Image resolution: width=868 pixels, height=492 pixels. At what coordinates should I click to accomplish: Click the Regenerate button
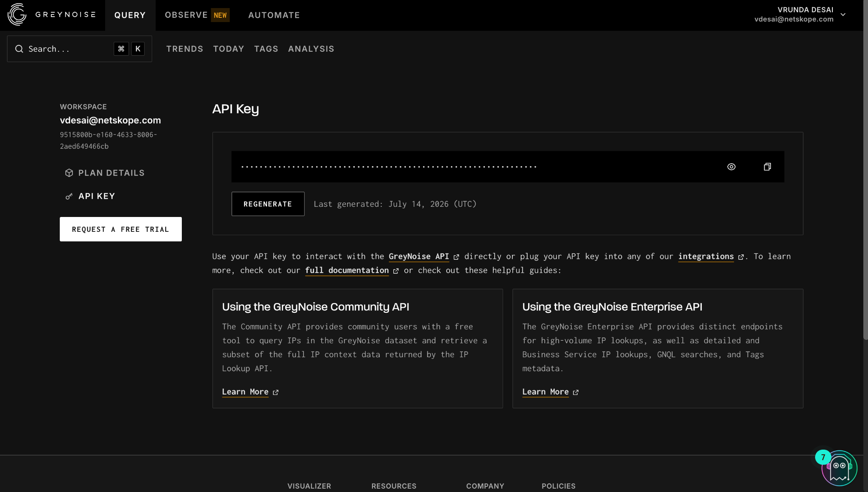point(268,204)
